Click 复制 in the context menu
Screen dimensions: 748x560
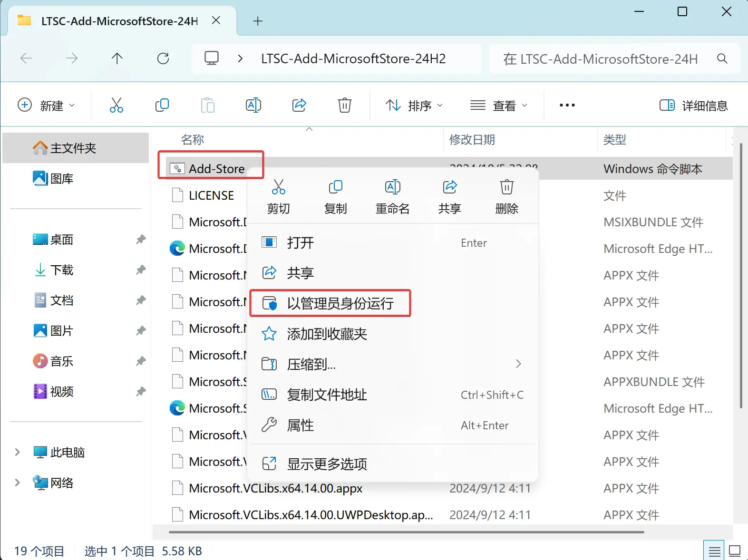(336, 197)
